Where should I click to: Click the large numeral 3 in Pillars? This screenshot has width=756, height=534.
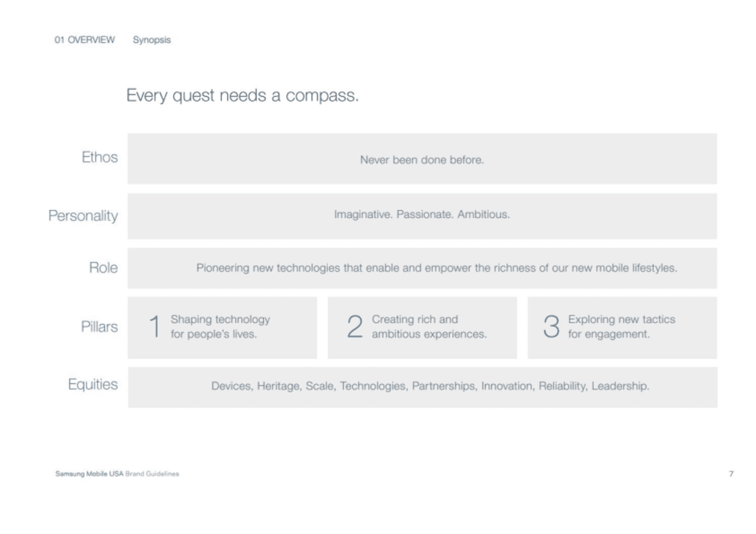coord(551,326)
